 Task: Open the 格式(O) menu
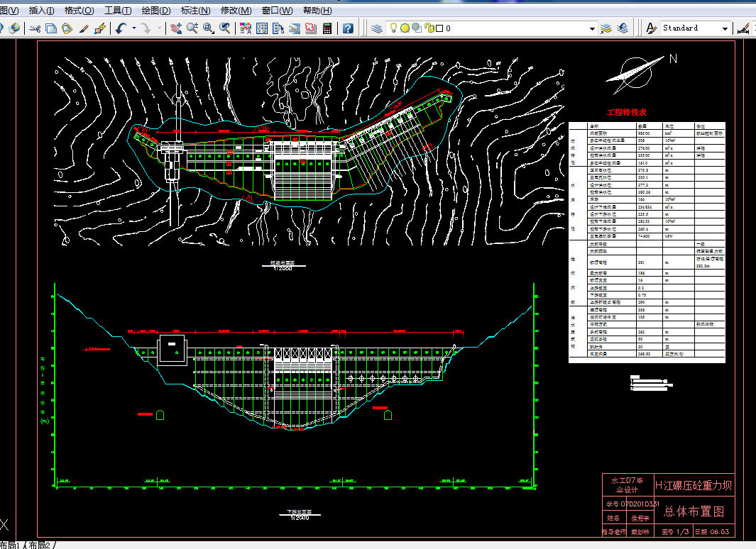[79, 10]
